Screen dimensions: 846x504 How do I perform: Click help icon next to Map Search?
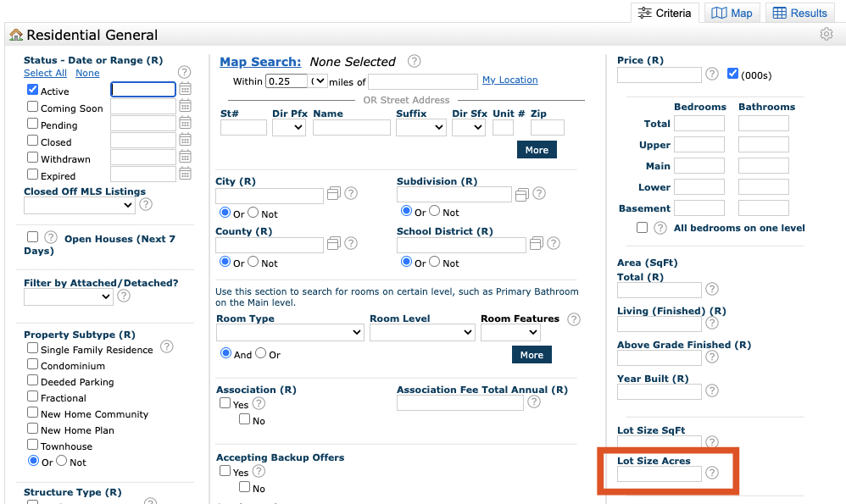coord(414,61)
